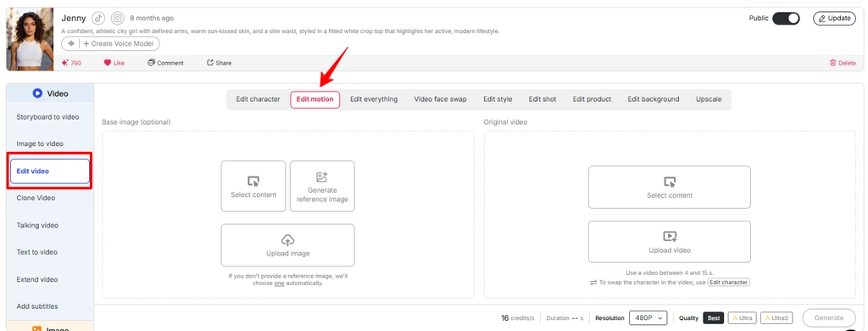
Task: Open Extend video option
Action: (37, 279)
